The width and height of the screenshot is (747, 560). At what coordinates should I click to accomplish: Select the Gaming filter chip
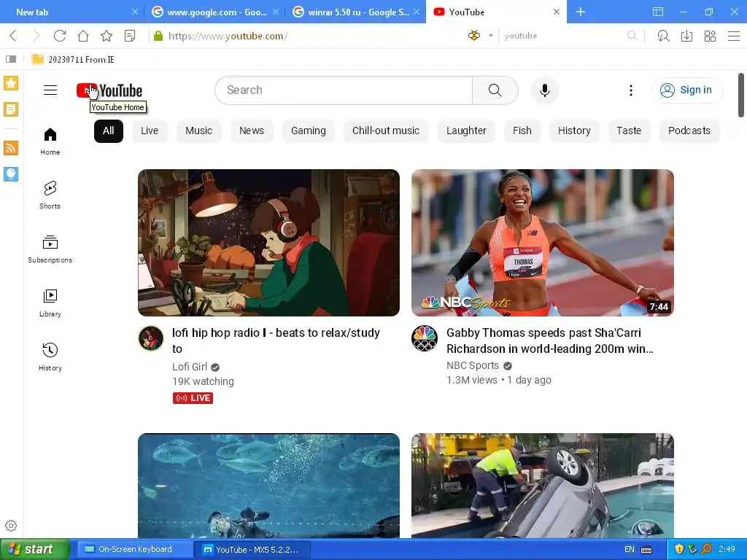point(309,131)
